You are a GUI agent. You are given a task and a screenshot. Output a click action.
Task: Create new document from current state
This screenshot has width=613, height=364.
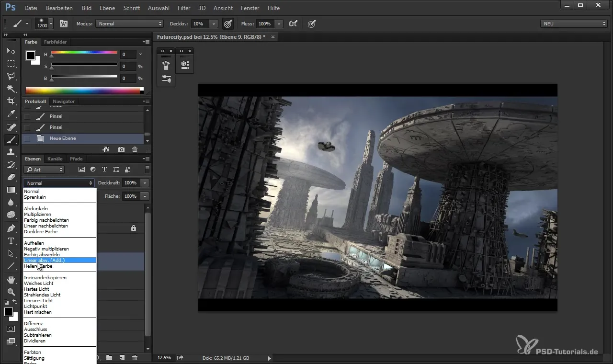106,149
